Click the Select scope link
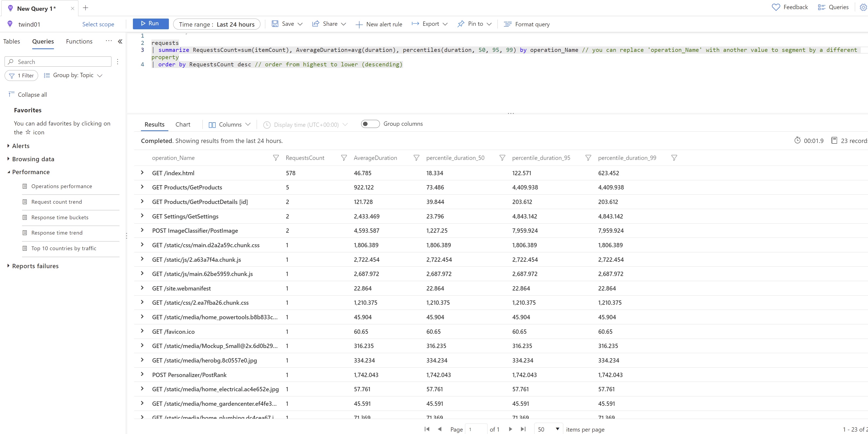The image size is (868, 434). point(98,24)
